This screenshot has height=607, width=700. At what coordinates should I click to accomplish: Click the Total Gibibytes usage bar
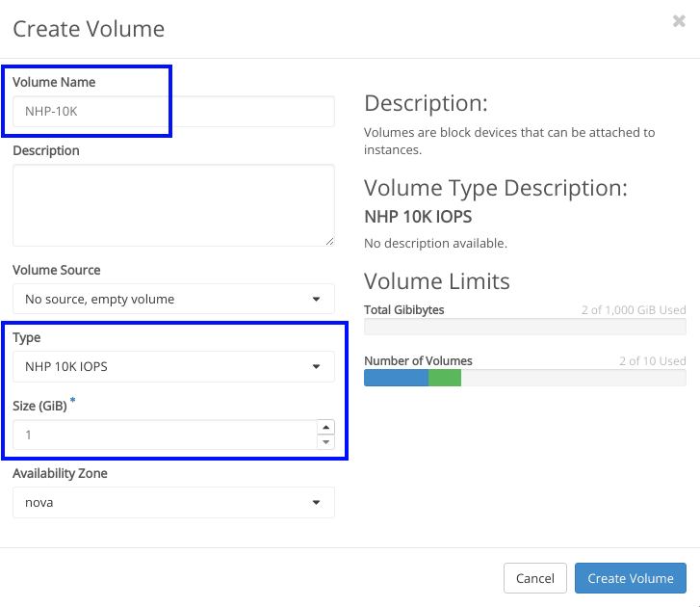525,327
